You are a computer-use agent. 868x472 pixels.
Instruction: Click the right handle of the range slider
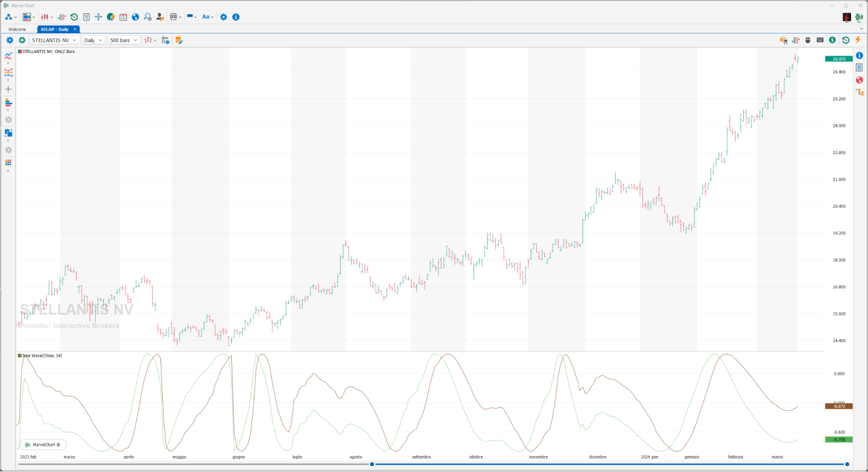coord(847,464)
